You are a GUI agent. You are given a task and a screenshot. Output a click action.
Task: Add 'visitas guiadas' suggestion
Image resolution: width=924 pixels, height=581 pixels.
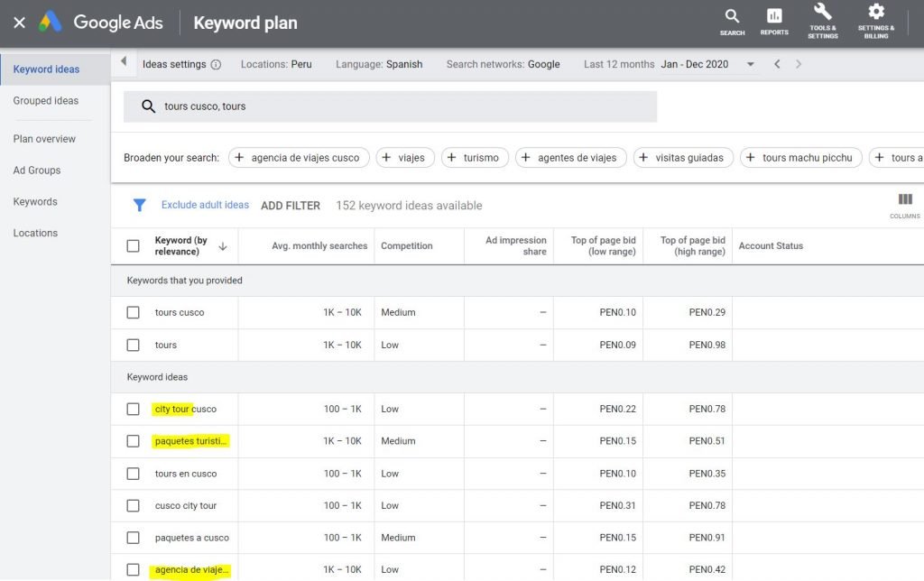683,158
